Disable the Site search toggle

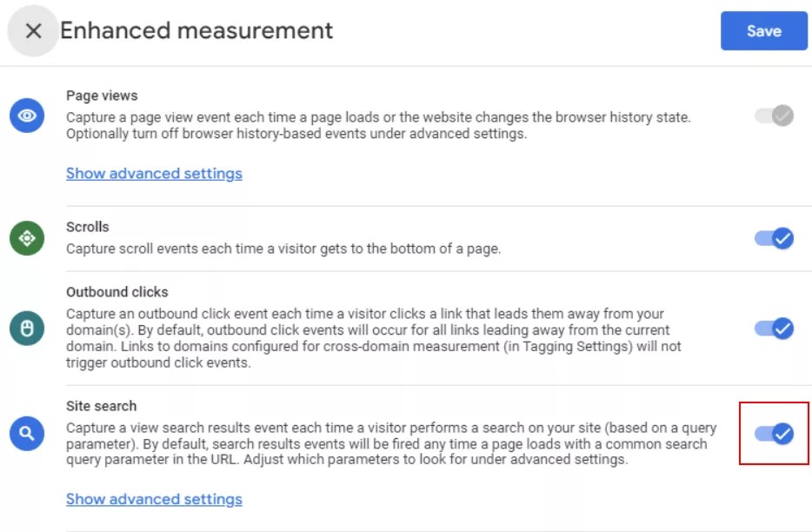click(x=774, y=433)
